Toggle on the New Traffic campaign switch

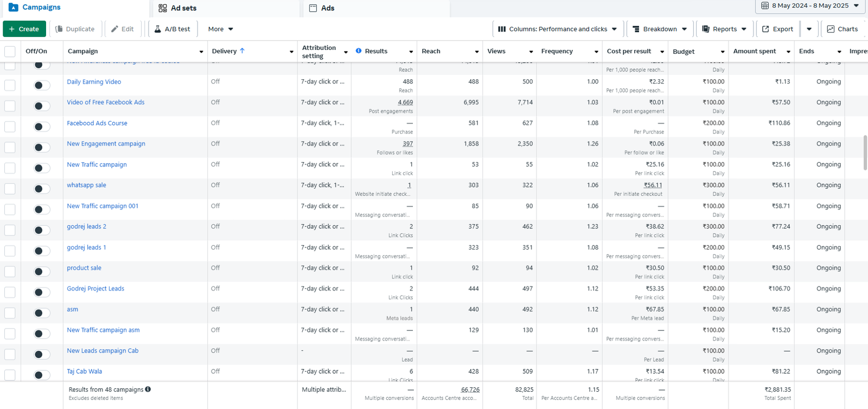tap(42, 168)
